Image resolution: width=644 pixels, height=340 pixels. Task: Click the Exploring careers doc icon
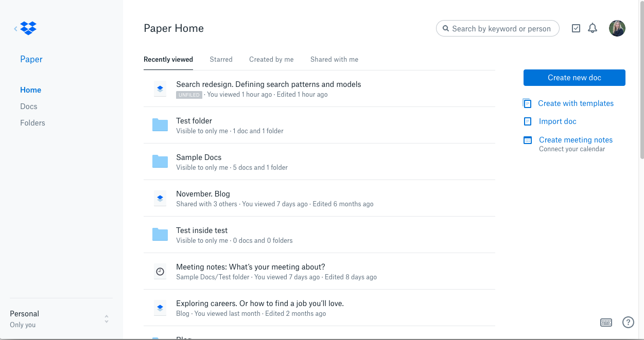[x=160, y=308]
